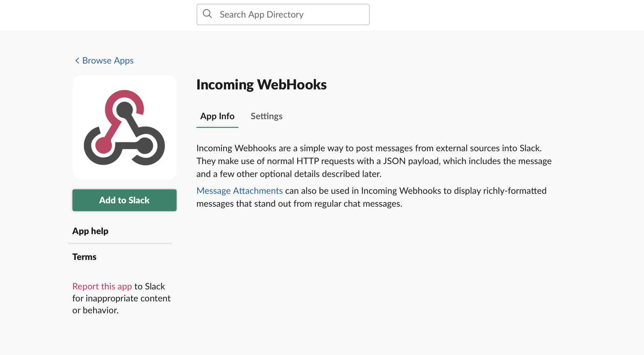The height and width of the screenshot is (355, 644).
Task: Switch to the App Info tab
Action: pos(217,116)
